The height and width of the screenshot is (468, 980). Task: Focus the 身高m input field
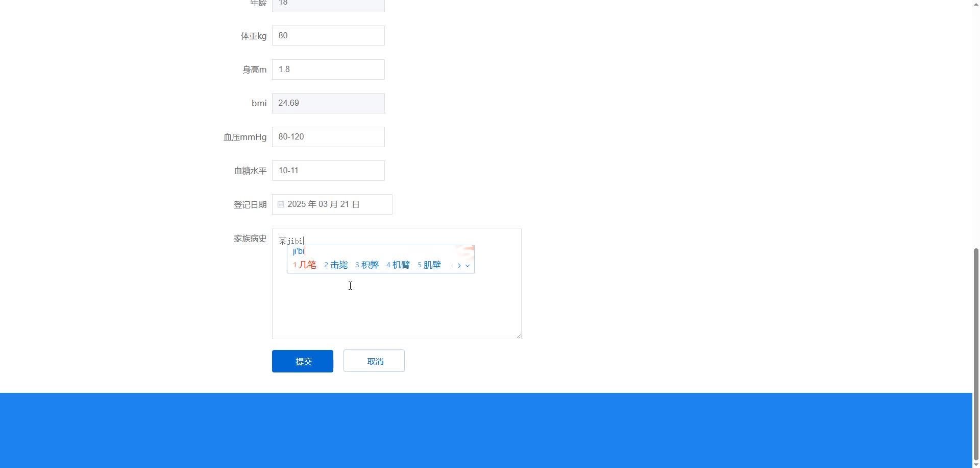328,69
